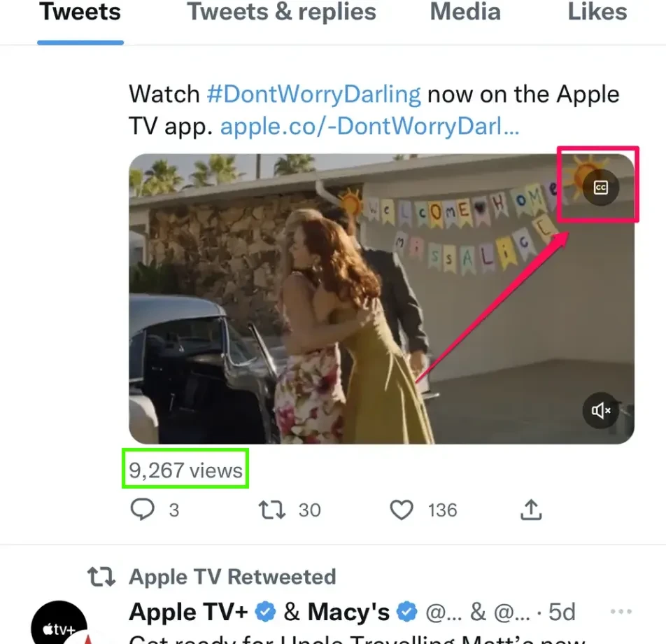Click the 9,267 views count

coord(185,470)
